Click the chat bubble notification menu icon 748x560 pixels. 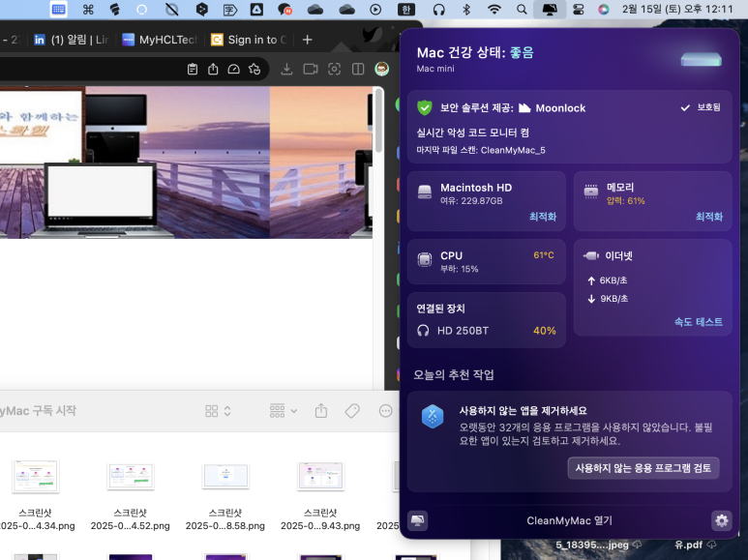pos(284,9)
